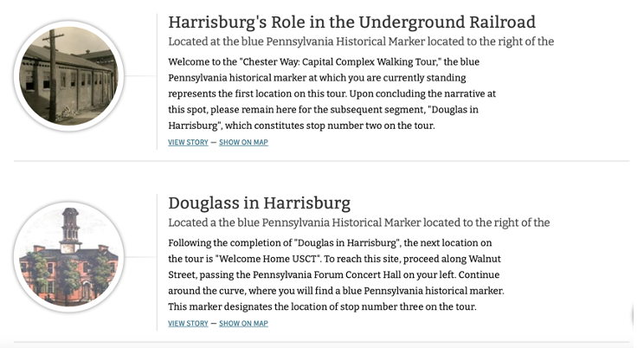Click the horizontal divider between the two stories
Screen dimensions: 644x348
[321, 161]
